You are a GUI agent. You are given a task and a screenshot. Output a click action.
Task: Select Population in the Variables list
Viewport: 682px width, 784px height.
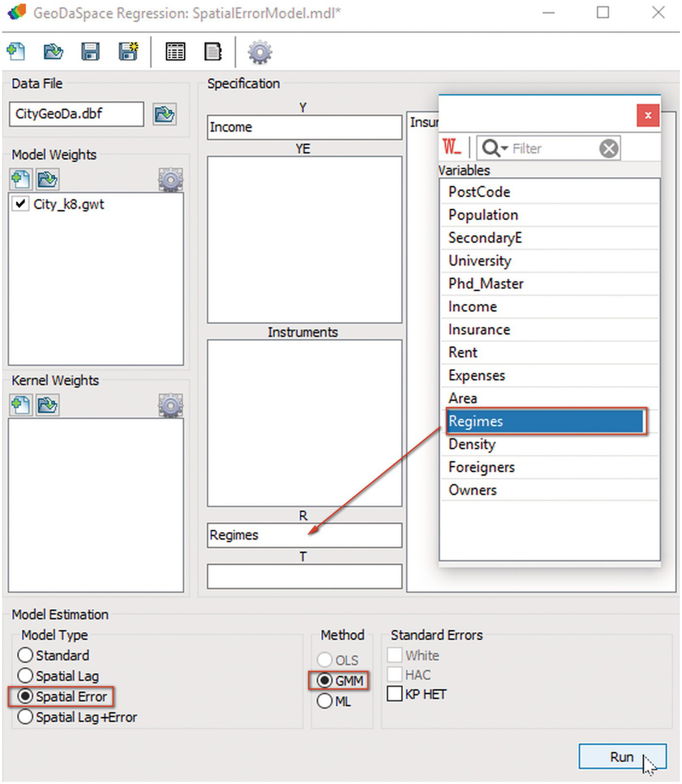point(550,215)
